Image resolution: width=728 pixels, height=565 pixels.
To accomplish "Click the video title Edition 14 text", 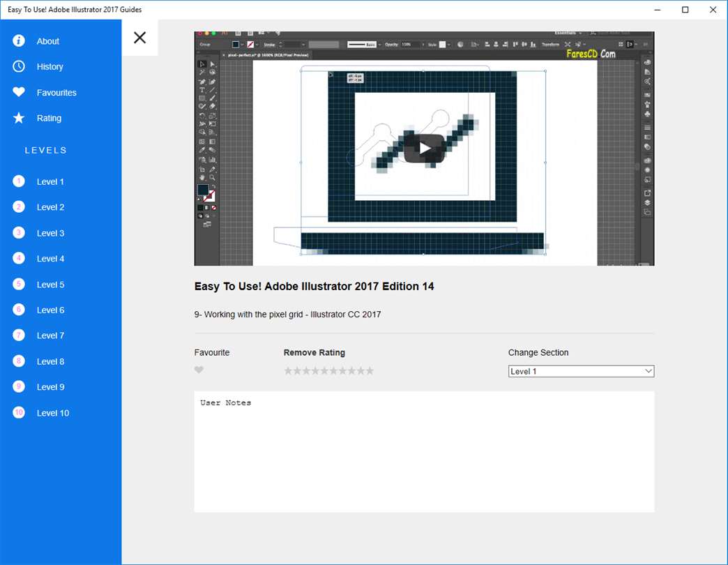I will click(314, 287).
